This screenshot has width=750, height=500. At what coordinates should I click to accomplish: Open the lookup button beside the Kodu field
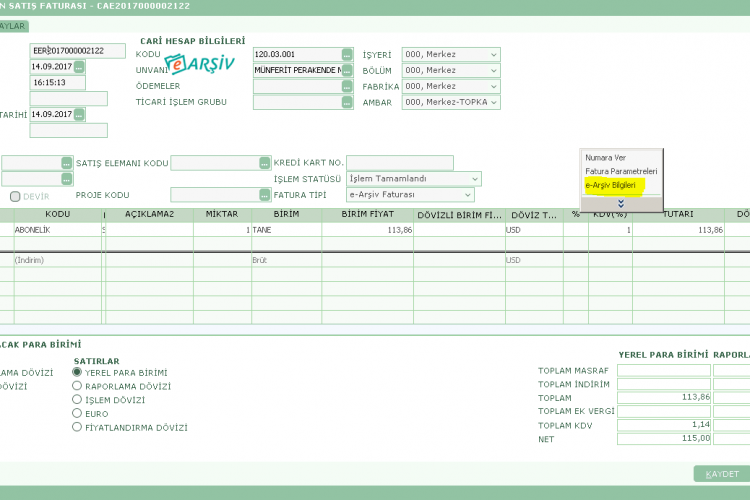click(x=347, y=54)
